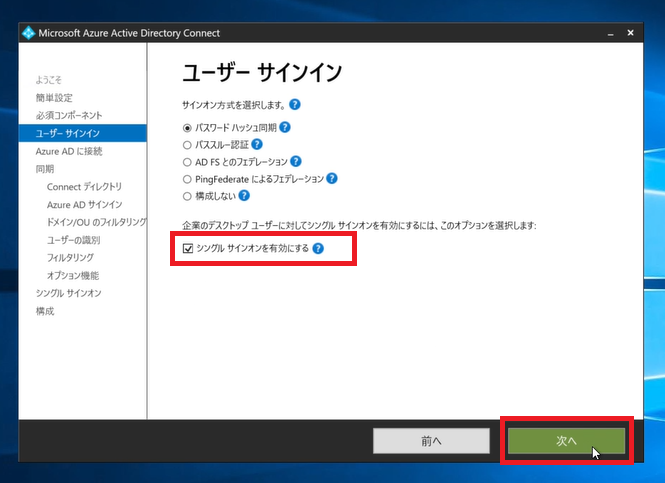
Task: Open help icon next to 構成しない
Action: (244, 195)
